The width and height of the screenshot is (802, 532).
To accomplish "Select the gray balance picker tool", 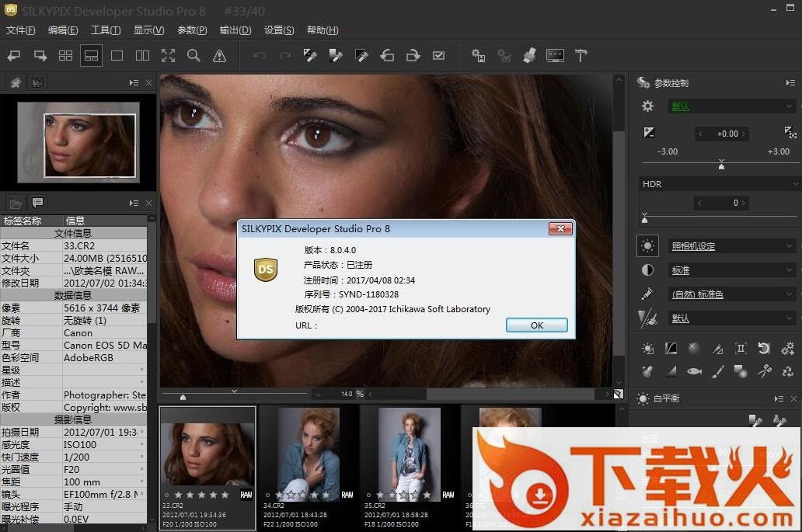I will (x=336, y=55).
